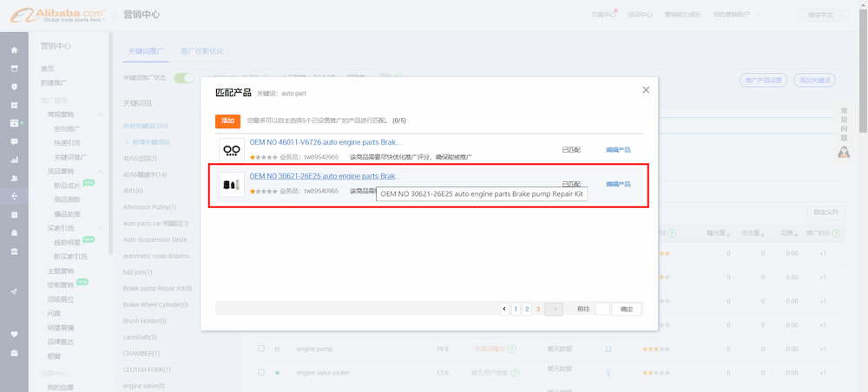Open the OEM NO 46011-V6726 product link
The height and width of the screenshot is (392, 868).
(325, 142)
